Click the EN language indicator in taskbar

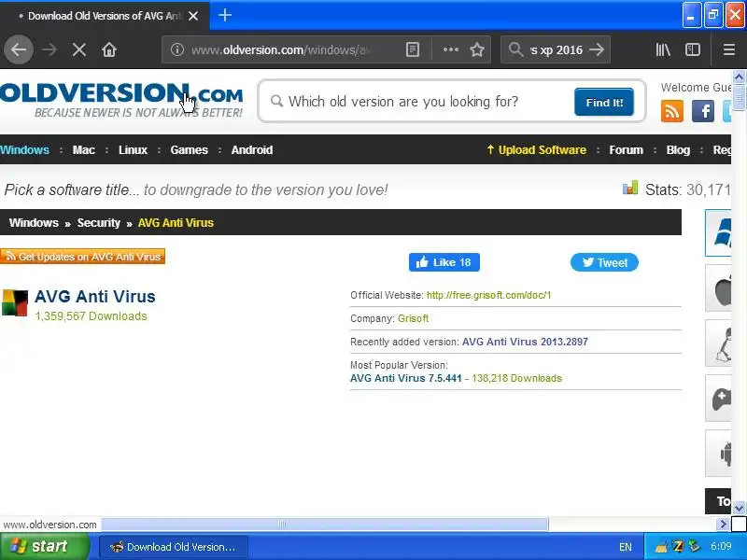point(626,547)
